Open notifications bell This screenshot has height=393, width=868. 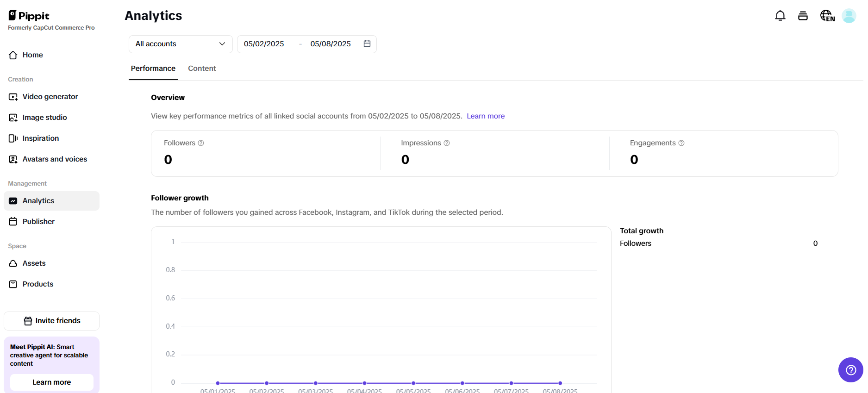tap(780, 16)
